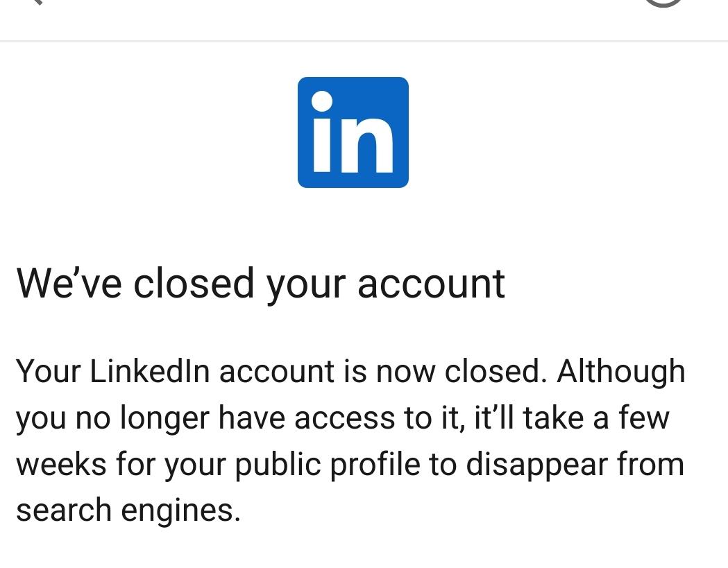Click the word "LinkedIn" in the paragraph

pyautogui.click(x=149, y=371)
